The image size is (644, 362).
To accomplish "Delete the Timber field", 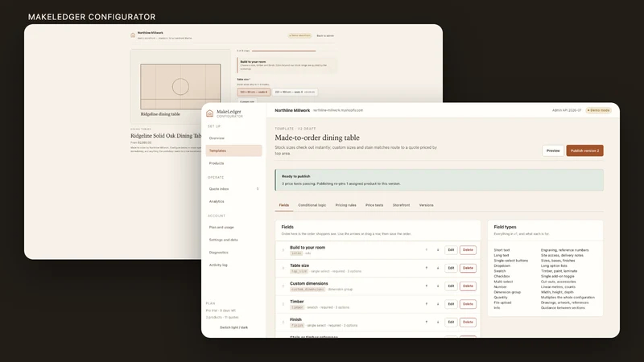I will click(x=468, y=304).
